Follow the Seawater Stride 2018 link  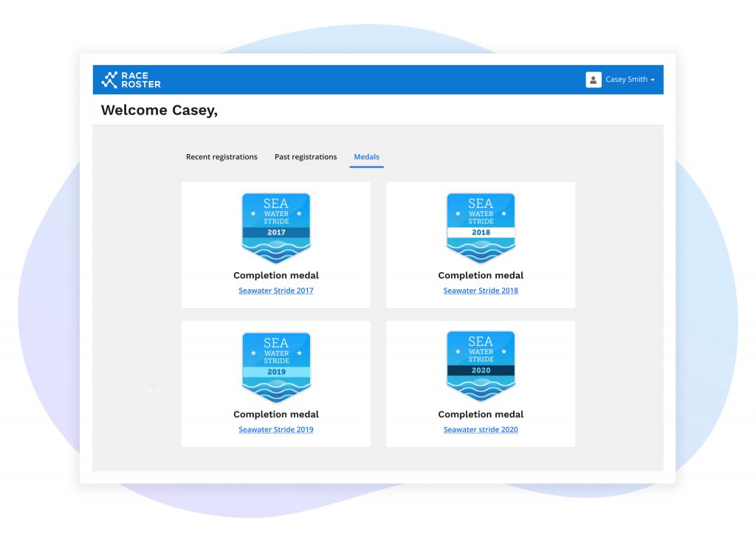point(481,291)
